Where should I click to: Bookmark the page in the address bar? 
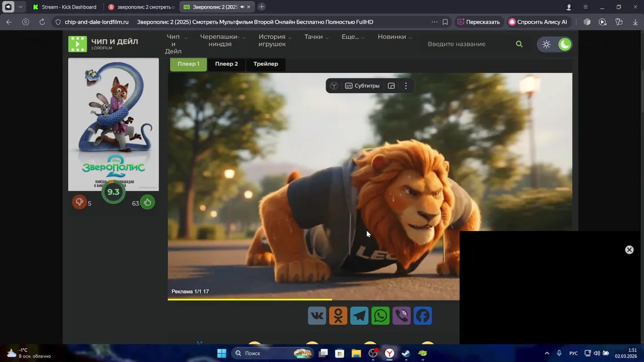point(445,22)
